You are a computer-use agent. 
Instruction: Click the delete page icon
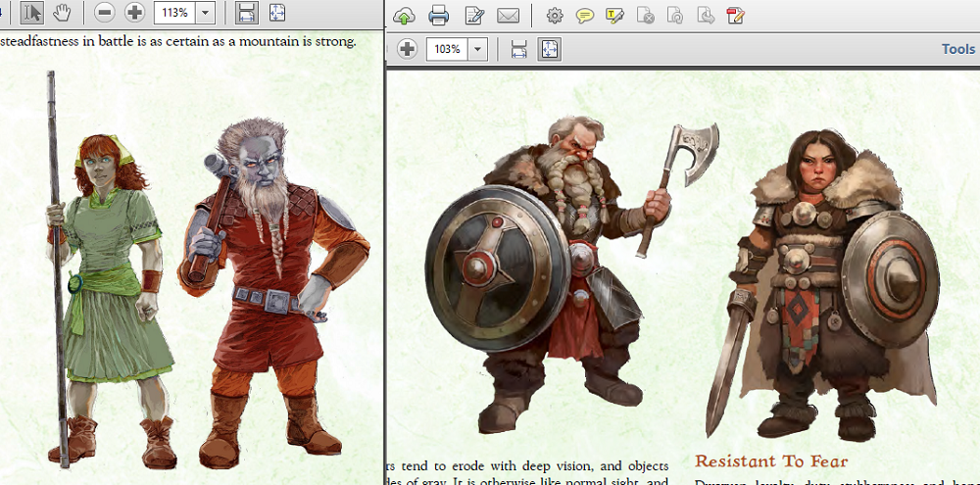coord(646,16)
